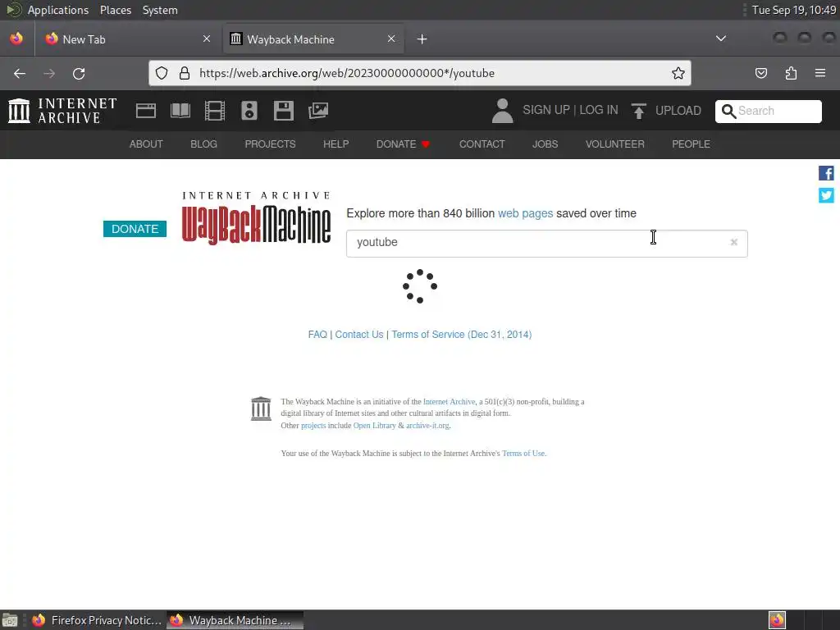Screen dimensions: 840x630
Task: Click the LOG IN link
Action: 598,110
